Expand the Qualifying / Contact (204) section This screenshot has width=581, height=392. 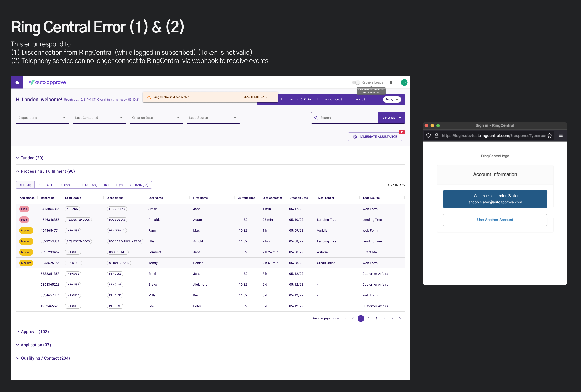43,358
